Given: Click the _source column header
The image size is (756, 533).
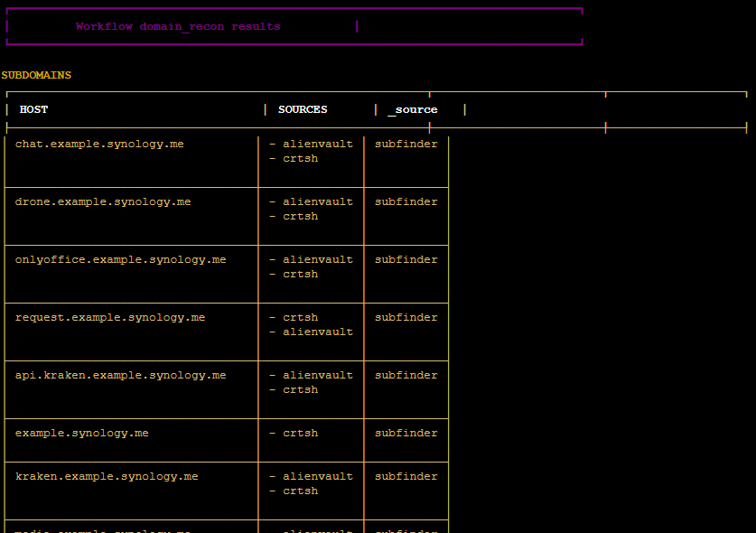Looking at the screenshot, I should [413, 109].
